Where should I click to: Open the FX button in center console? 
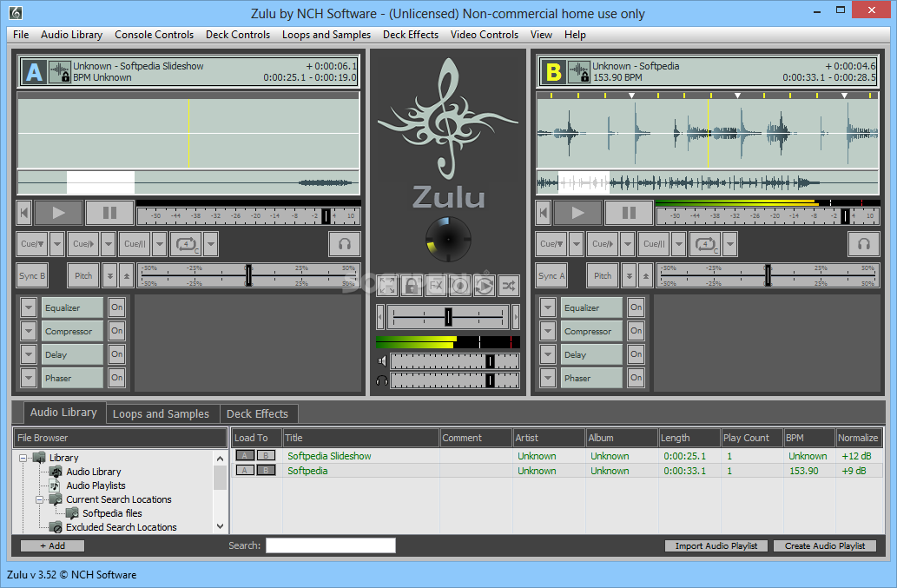coord(436,286)
